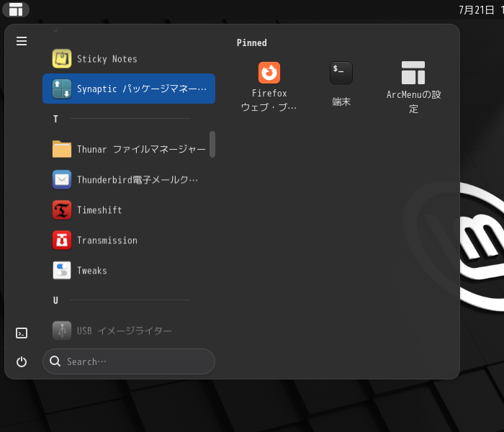
Task: Open pinned Firefox browser icon
Action: (x=269, y=73)
